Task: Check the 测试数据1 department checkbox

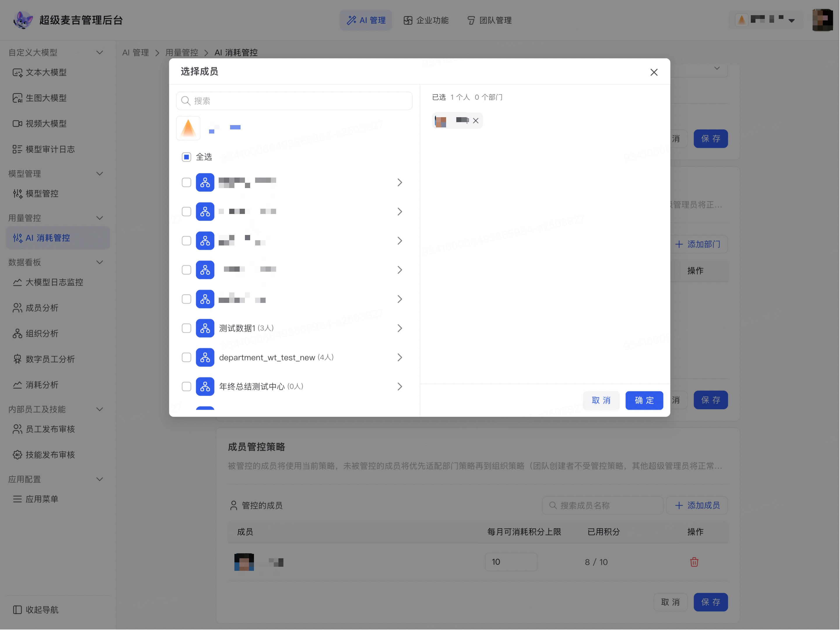Action: pos(186,328)
